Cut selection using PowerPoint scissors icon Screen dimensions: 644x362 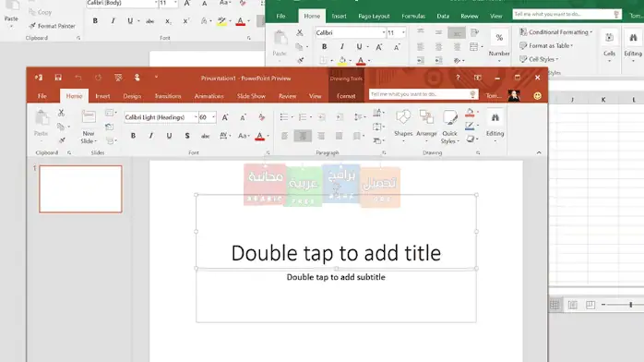point(61,113)
